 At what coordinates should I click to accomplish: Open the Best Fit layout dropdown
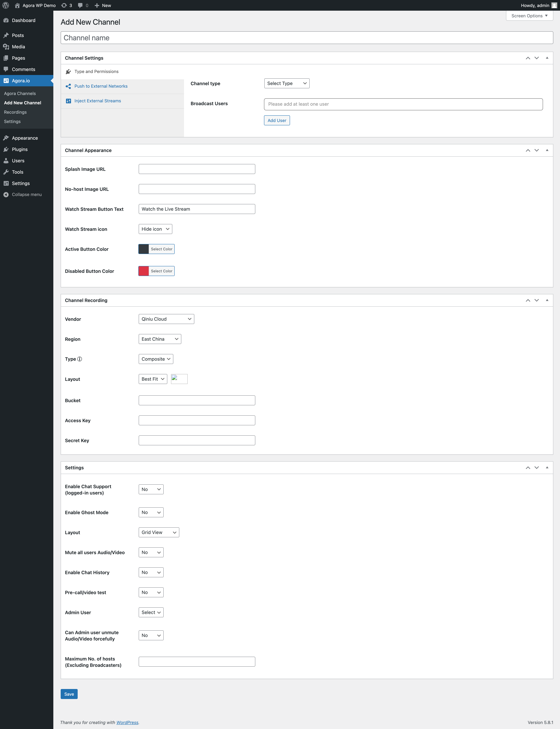pyautogui.click(x=153, y=379)
